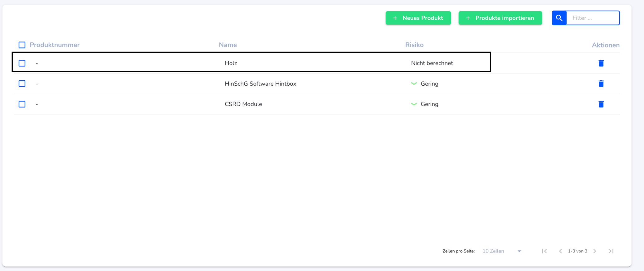
Task: Click the 'Nicht berechnet' risk value
Action: click(432, 63)
